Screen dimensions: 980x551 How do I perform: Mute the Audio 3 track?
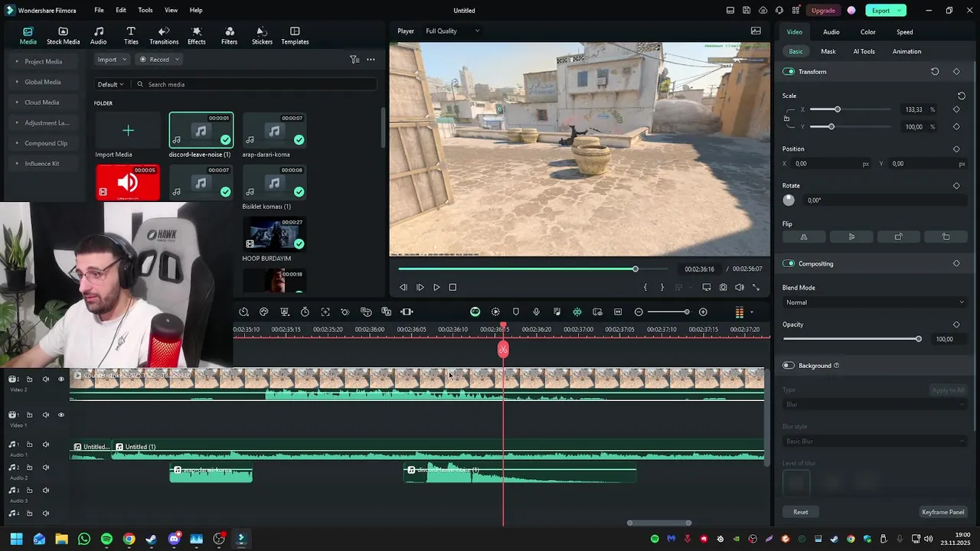(x=45, y=491)
